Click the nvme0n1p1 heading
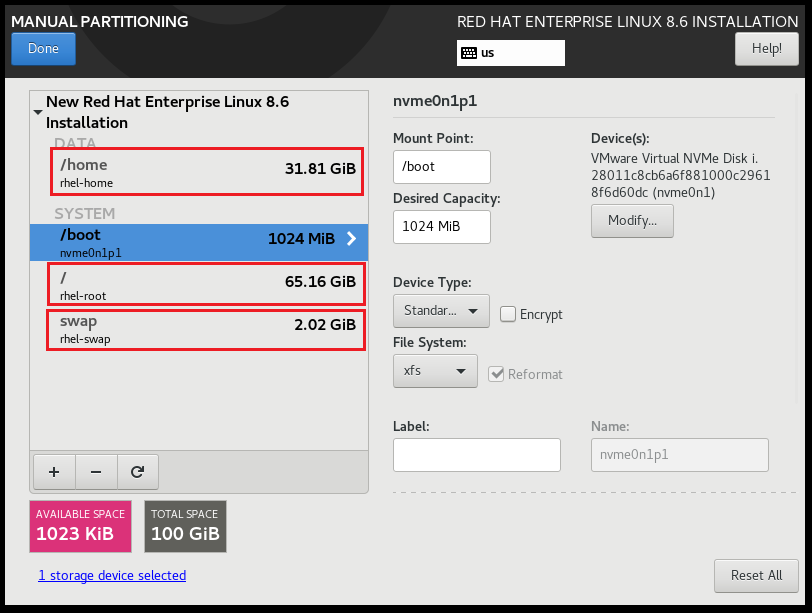The width and height of the screenshot is (812, 613). [435, 100]
